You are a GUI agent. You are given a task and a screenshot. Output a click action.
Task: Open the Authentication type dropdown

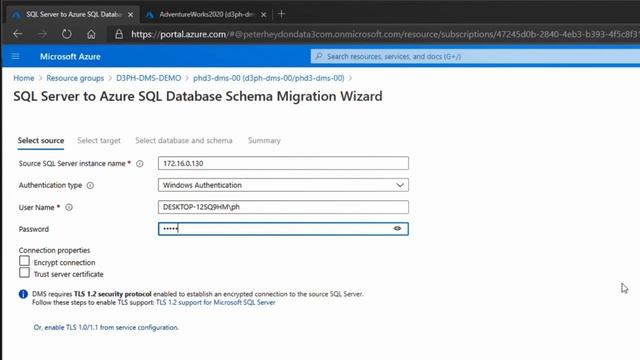tap(283, 185)
